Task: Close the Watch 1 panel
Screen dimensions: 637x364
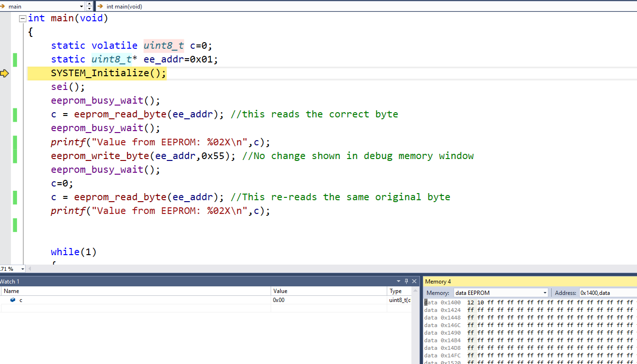Action: point(414,281)
